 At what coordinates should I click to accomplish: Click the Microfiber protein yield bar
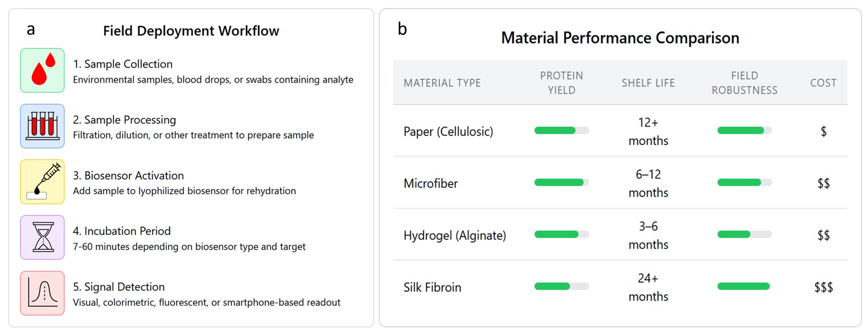click(x=561, y=182)
